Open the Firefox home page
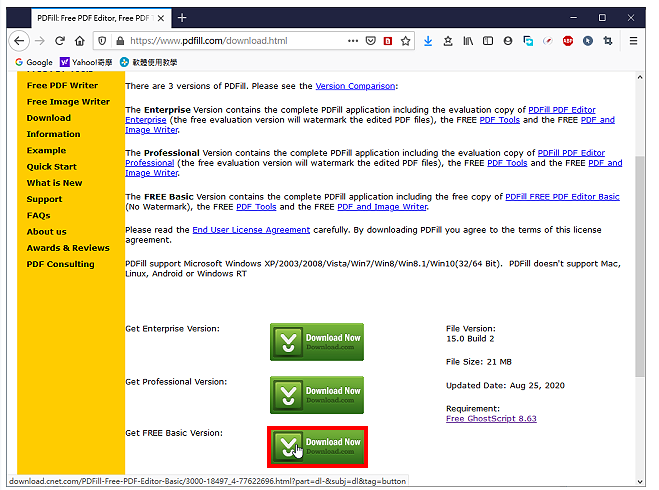This screenshot has width=659, height=490. 79,41
